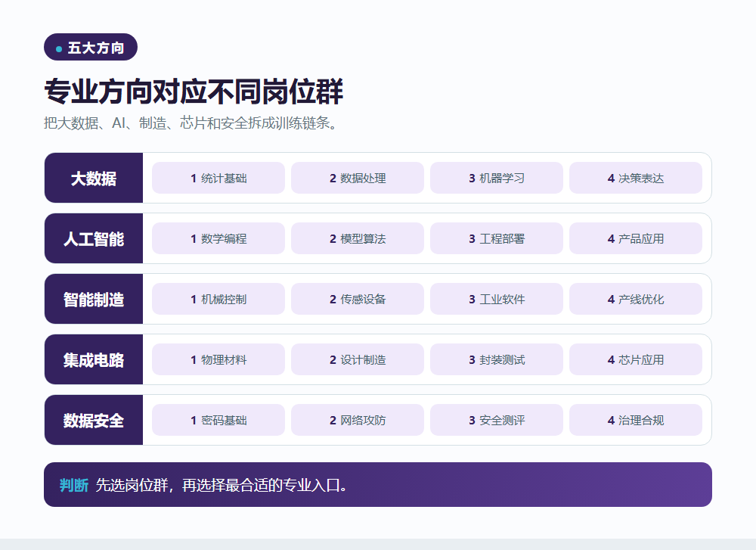Click the text 先选岗位群，再选择最合适的专业入口
The image size is (756, 550).
pyautogui.click(x=222, y=485)
